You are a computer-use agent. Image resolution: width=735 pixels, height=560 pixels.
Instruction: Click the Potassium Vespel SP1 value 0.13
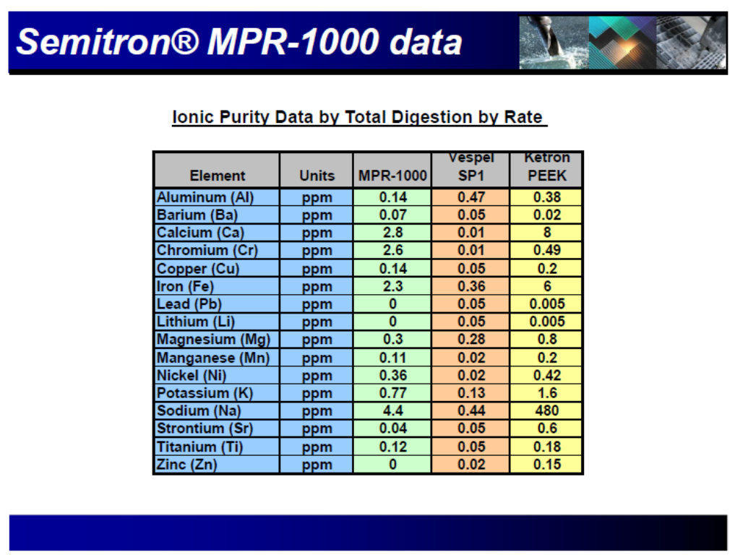tap(470, 393)
